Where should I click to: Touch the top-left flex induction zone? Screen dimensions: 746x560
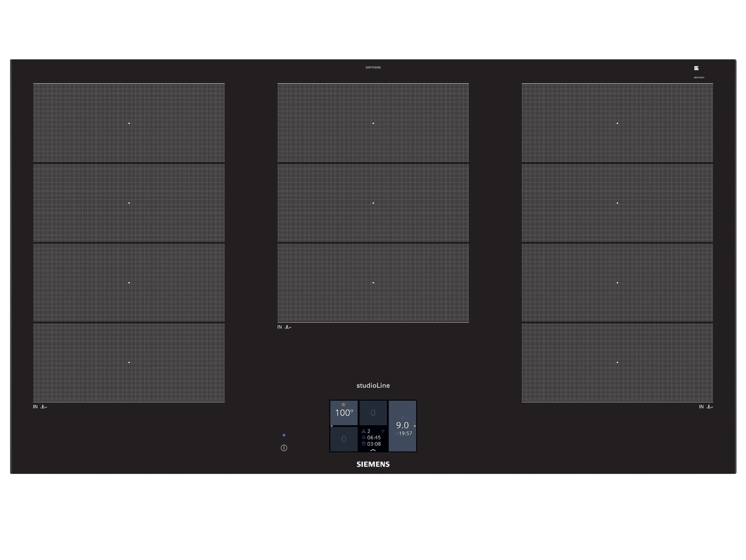129,123
